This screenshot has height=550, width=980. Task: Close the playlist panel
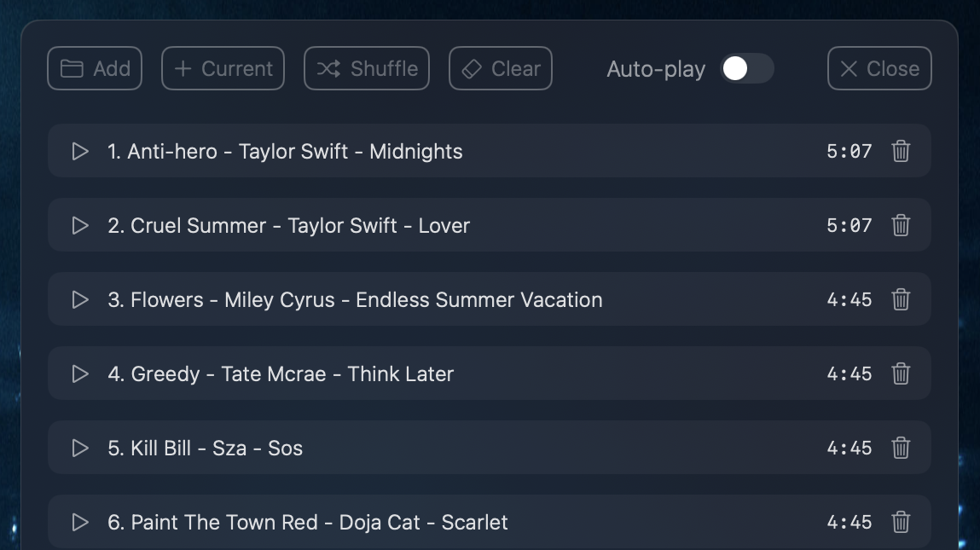click(x=879, y=69)
